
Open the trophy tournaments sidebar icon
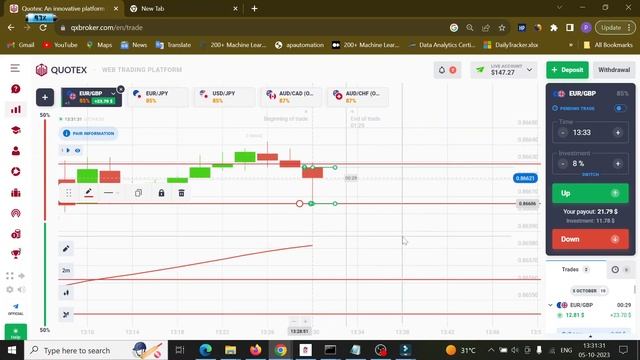pos(16,254)
